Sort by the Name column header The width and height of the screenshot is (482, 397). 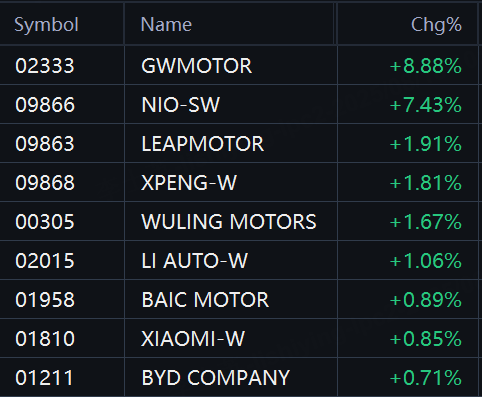pos(166,25)
